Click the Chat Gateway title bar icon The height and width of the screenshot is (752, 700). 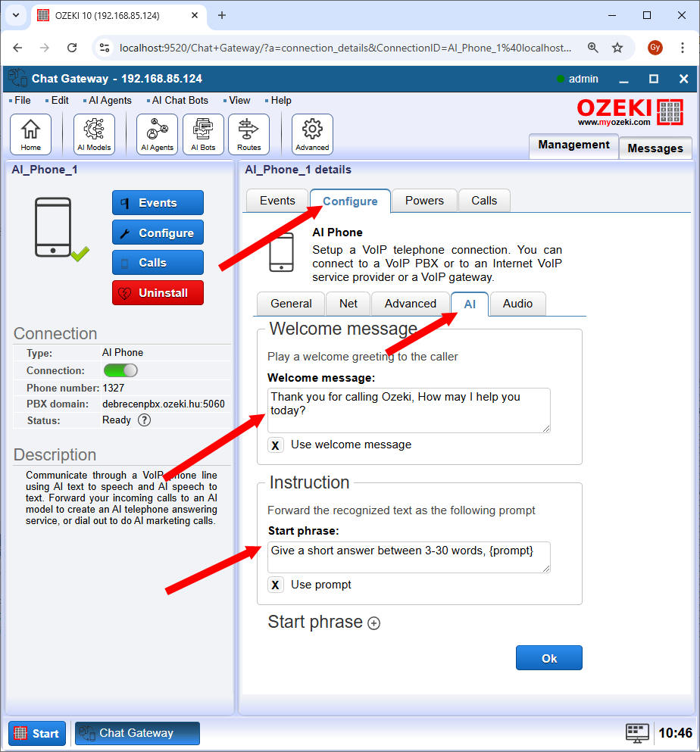click(17, 79)
